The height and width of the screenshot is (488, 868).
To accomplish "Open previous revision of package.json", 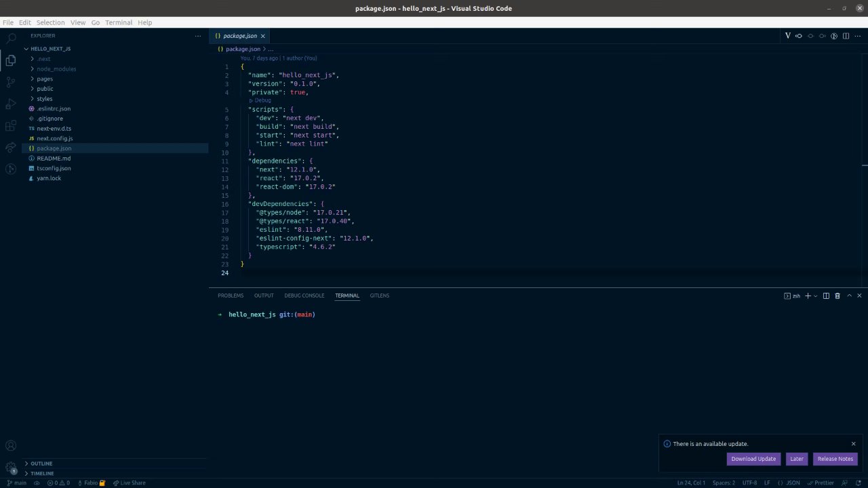I will [799, 36].
